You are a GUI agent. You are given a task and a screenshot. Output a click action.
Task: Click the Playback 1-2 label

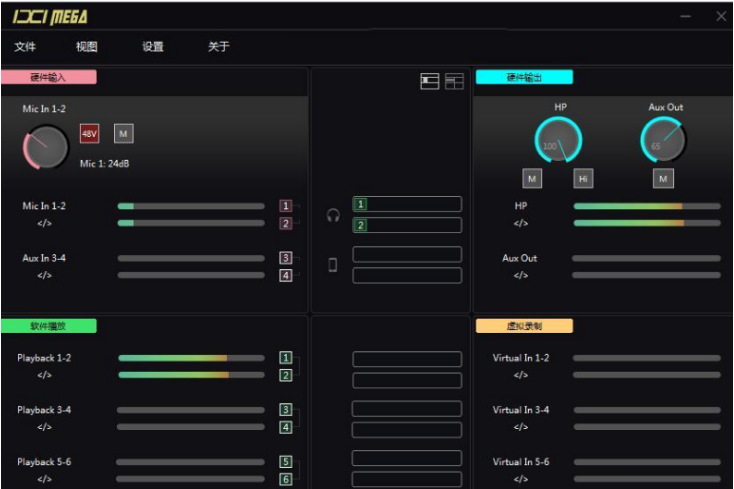[44, 358]
